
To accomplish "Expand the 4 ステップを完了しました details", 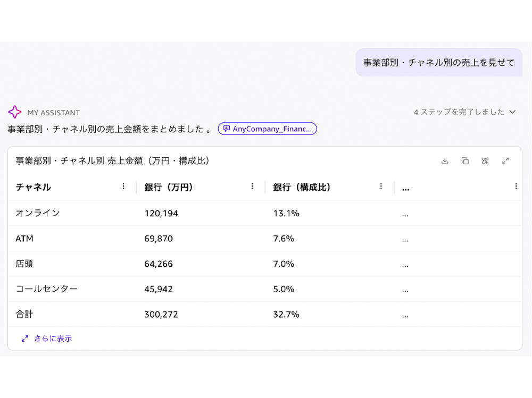I will point(465,112).
